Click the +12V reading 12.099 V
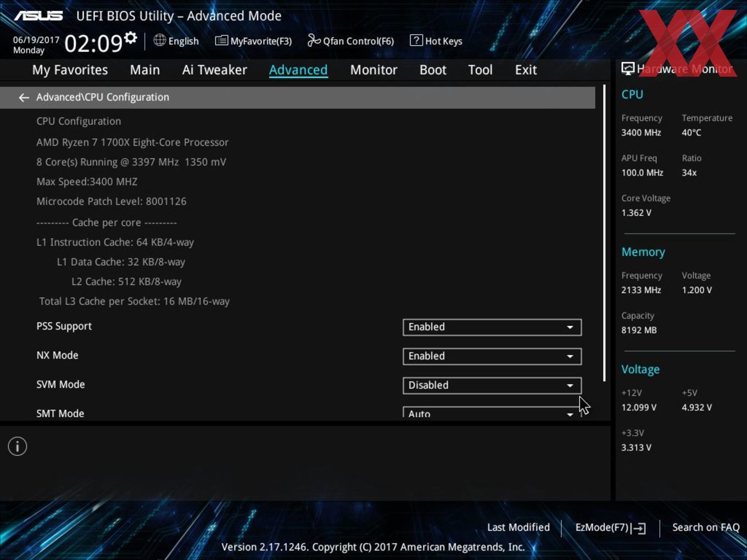 pyautogui.click(x=639, y=407)
